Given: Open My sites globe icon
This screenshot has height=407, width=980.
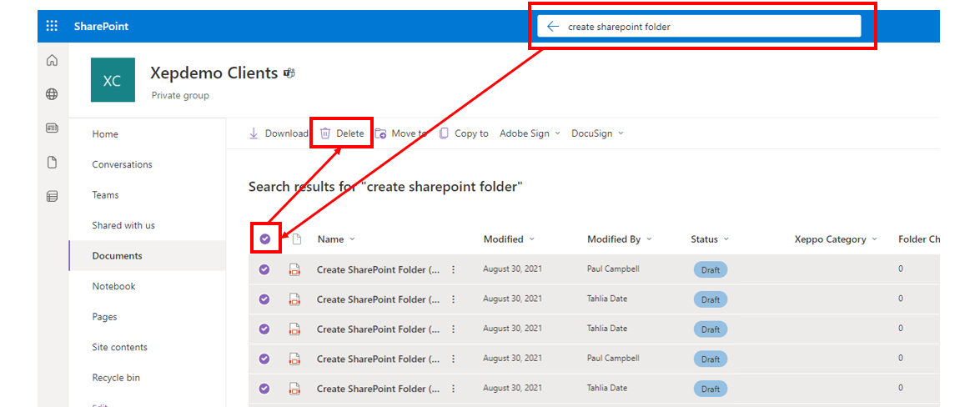Looking at the screenshot, I should [53, 94].
